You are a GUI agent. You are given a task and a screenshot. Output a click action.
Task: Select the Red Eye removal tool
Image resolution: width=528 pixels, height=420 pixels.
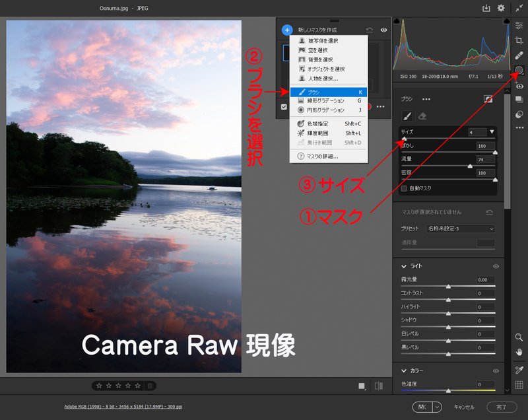(x=519, y=86)
